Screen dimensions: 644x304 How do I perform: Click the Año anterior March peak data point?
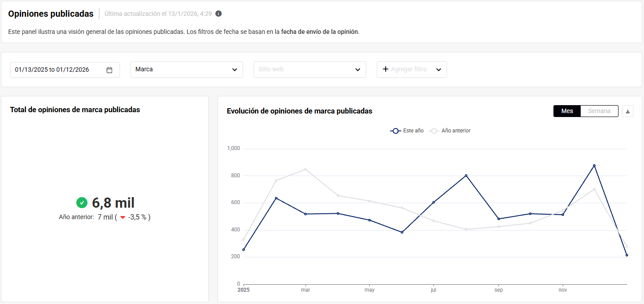pos(306,169)
